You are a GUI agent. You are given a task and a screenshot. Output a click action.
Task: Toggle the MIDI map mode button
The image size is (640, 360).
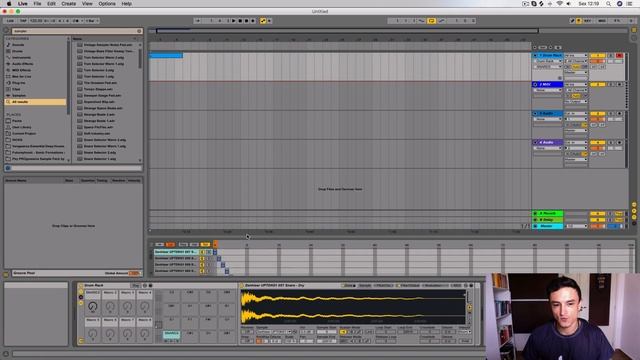pos(602,21)
